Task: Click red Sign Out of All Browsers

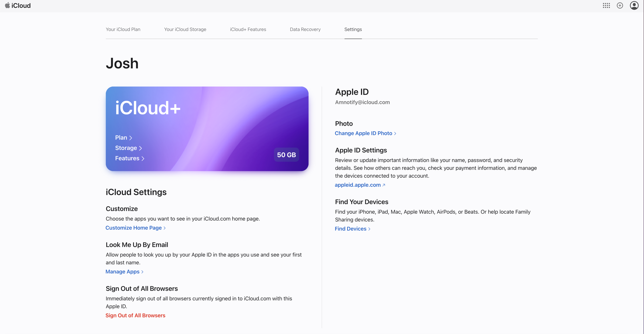Action: [135, 315]
